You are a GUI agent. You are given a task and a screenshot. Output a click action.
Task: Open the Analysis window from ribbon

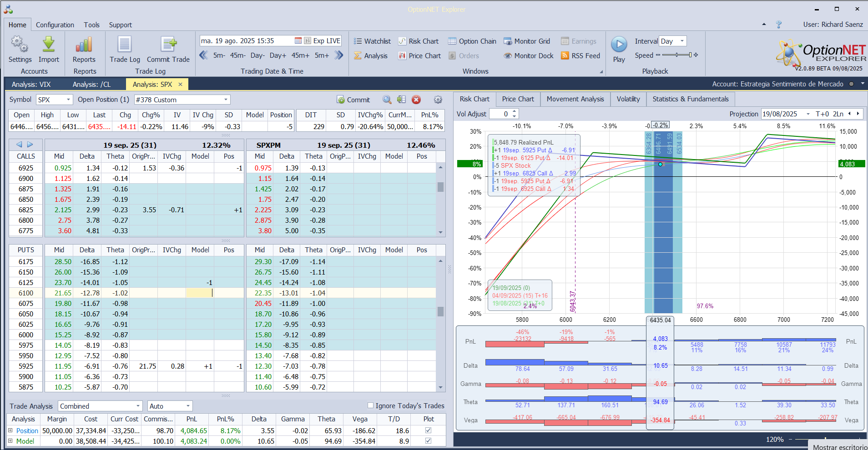tap(371, 56)
